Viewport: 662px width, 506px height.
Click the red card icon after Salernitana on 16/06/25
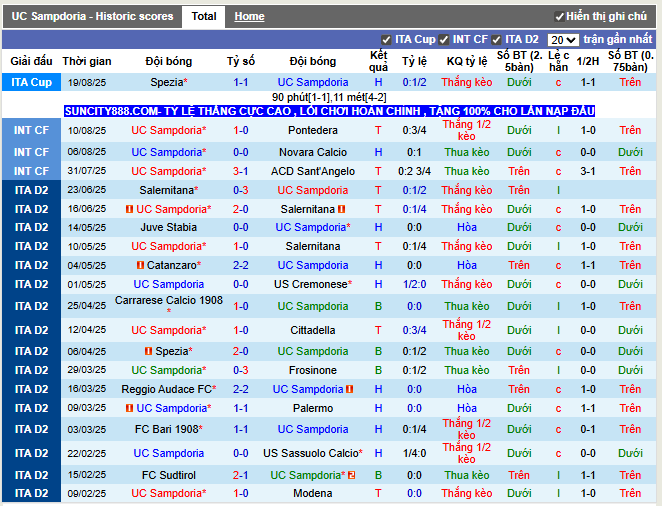click(342, 209)
